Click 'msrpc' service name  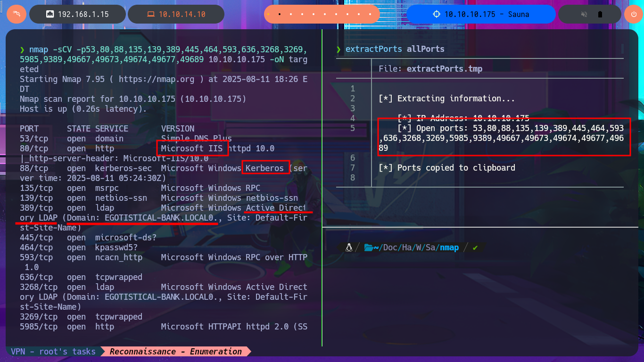tap(107, 188)
